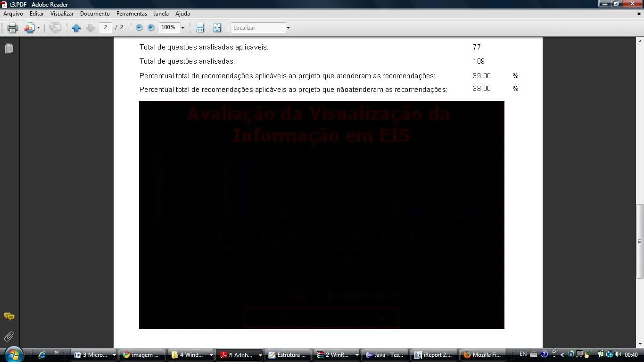Image resolution: width=644 pixels, height=362 pixels.
Task: Switch to the Java Eclipse taskbar window
Action: tap(386, 355)
